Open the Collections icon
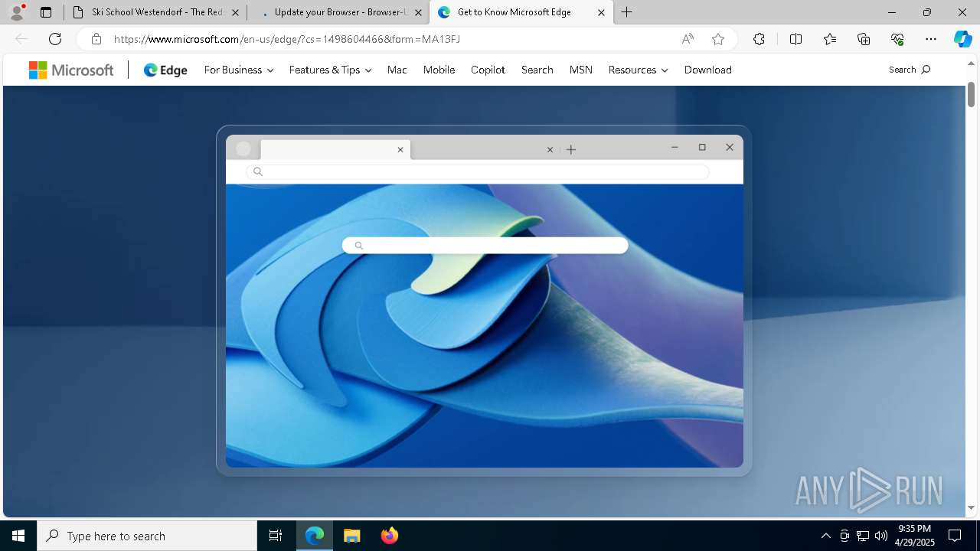The height and width of the screenshot is (551, 980). tap(864, 39)
